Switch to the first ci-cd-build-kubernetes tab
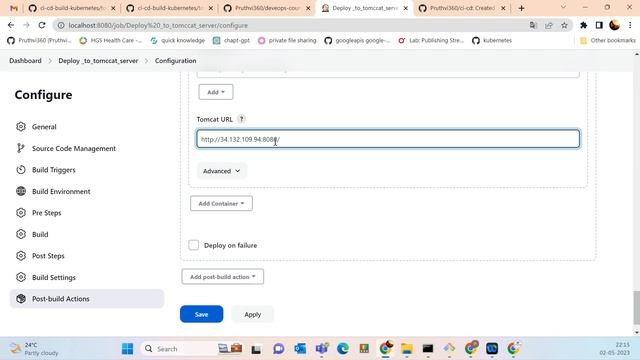 [x=72, y=8]
